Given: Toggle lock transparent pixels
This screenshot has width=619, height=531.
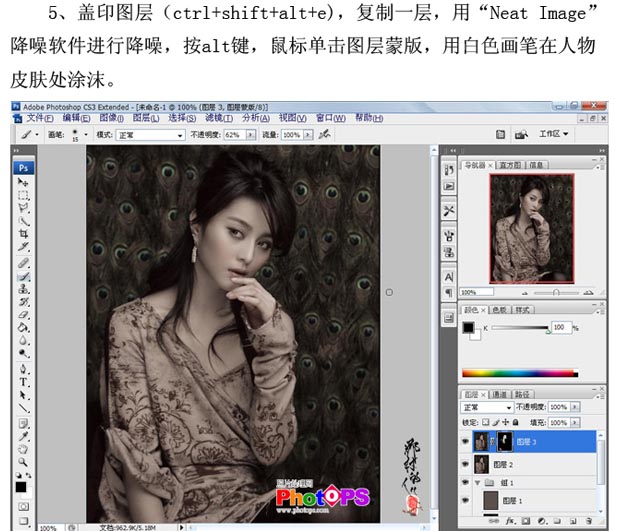Looking at the screenshot, I should 486,422.
